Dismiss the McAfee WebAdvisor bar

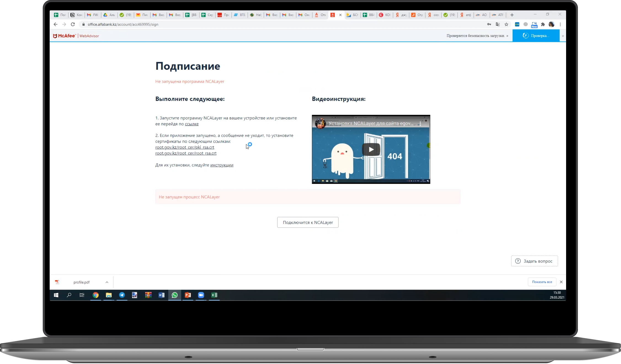point(563,36)
